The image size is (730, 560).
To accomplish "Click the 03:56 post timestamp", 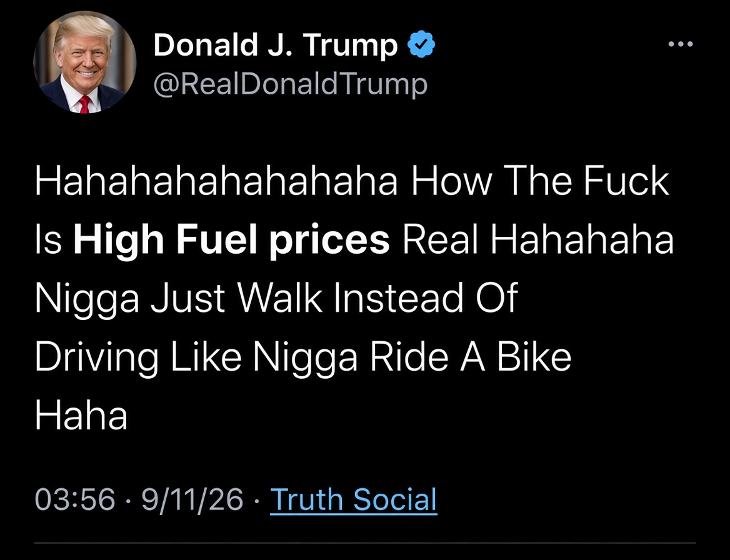I will (74, 499).
